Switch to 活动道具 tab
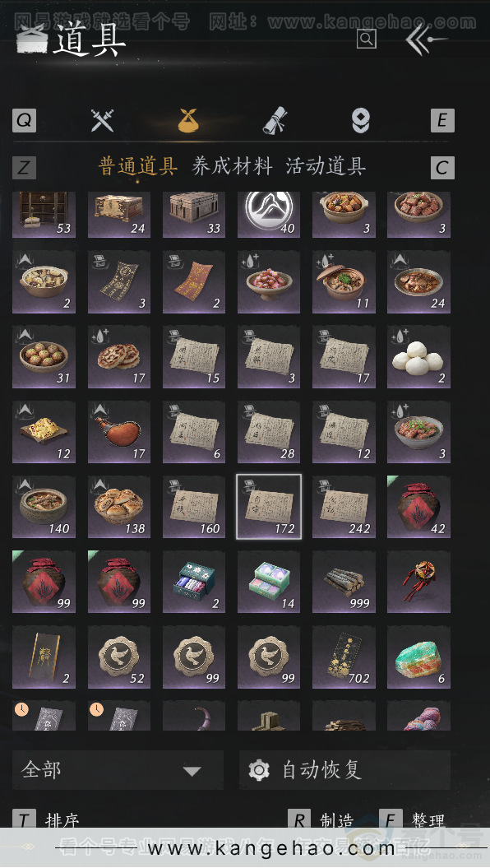The image size is (490, 868). pos(326,166)
